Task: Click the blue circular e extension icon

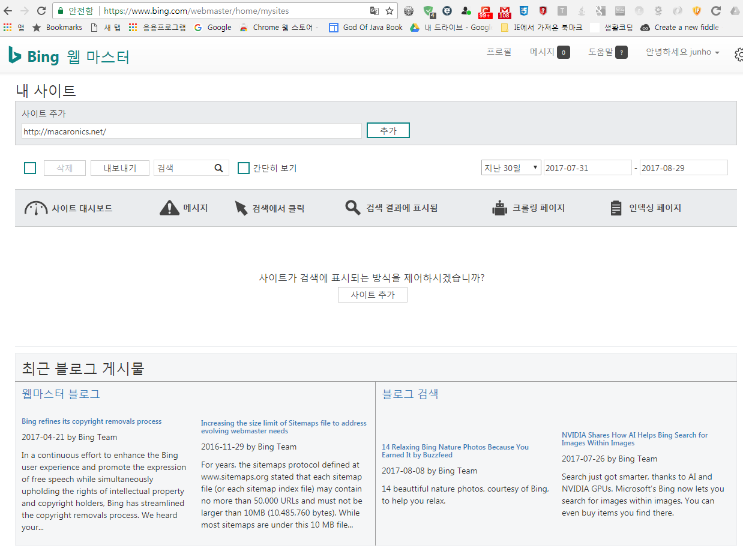Action: tap(447, 10)
